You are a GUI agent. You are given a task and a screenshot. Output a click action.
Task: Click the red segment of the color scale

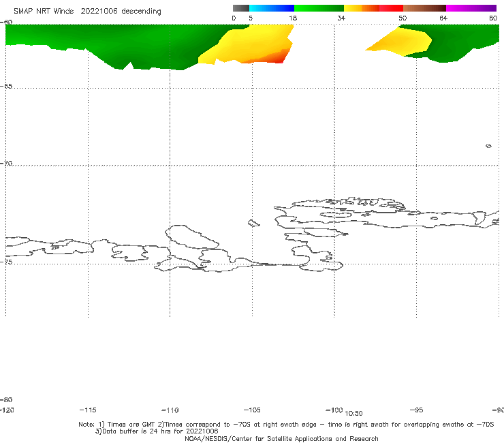point(391,8)
